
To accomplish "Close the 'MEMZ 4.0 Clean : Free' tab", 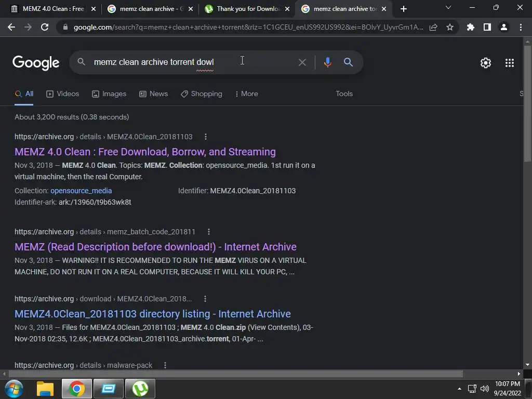I will [94, 9].
